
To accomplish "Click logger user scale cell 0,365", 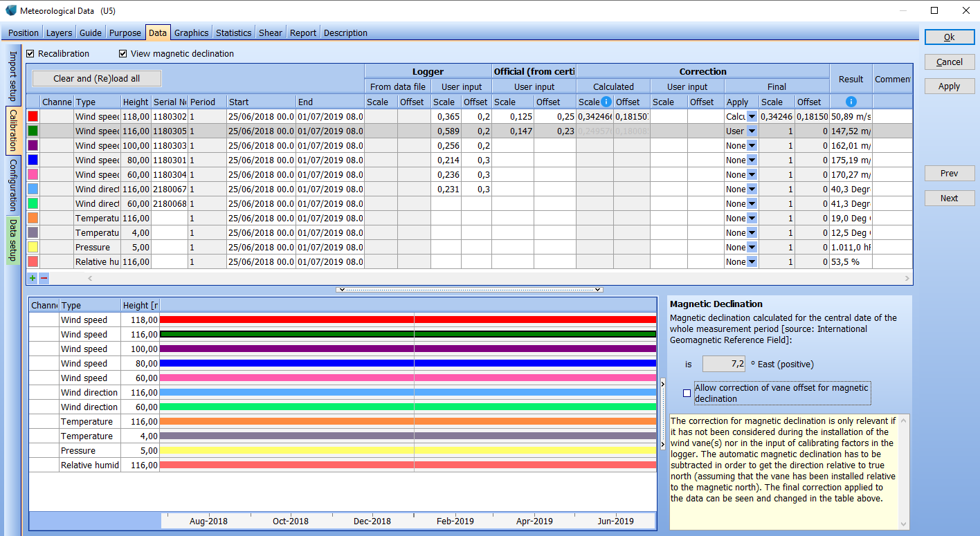I will 446,117.
